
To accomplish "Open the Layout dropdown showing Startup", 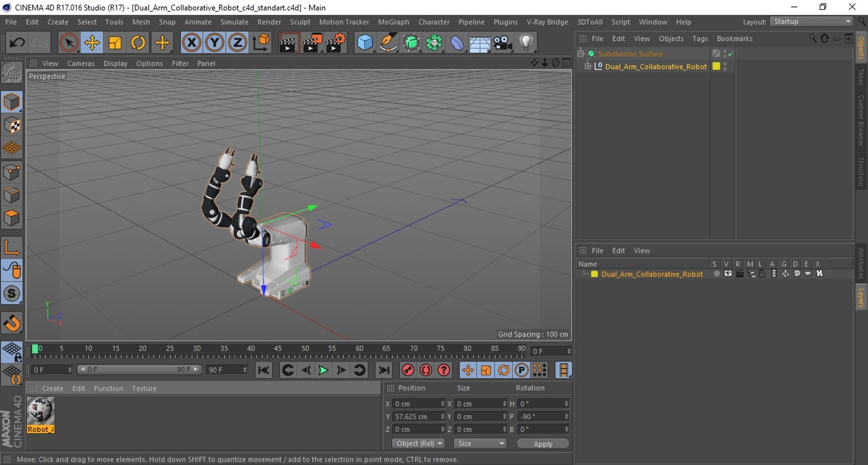I will click(x=811, y=22).
